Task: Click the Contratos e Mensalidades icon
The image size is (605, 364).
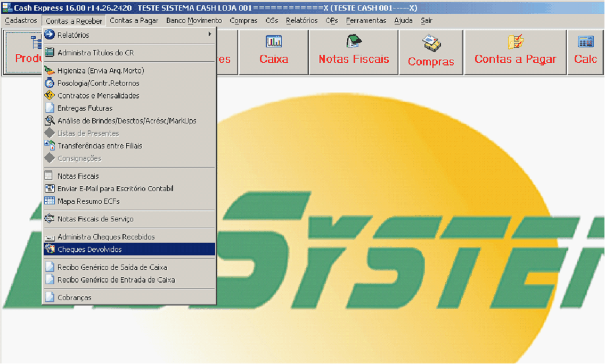Action: 50,96
